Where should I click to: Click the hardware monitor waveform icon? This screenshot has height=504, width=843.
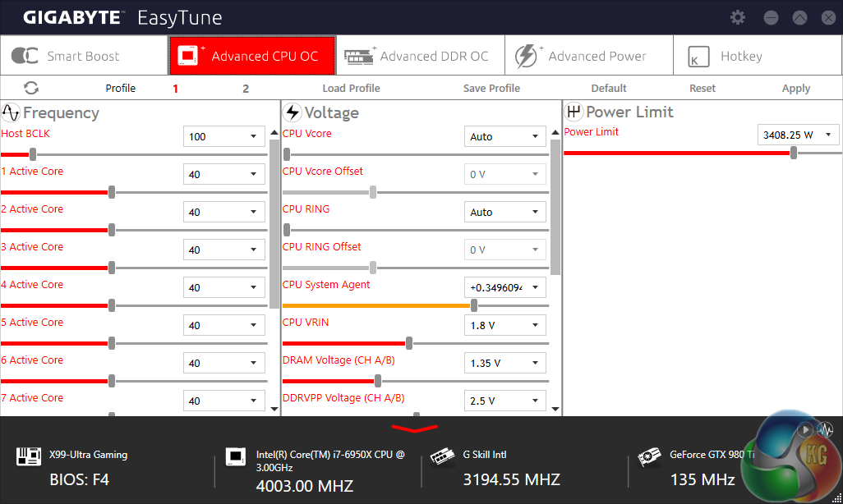(825, 430)
